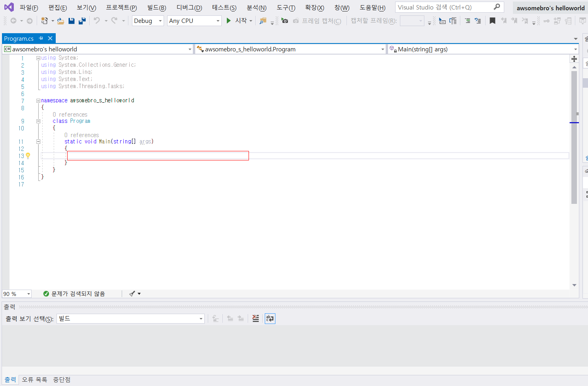Image resolution: width=588 pixels, height=386 pixels.
Task: Open the awsomebro_s_helloworld.Program type dropdown
Action: (290, 49)
